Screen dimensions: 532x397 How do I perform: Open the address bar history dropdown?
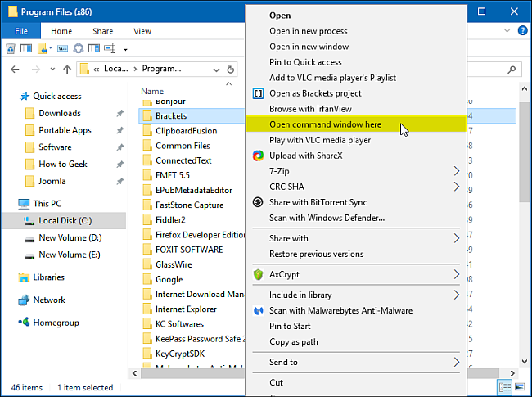(215, 70)
